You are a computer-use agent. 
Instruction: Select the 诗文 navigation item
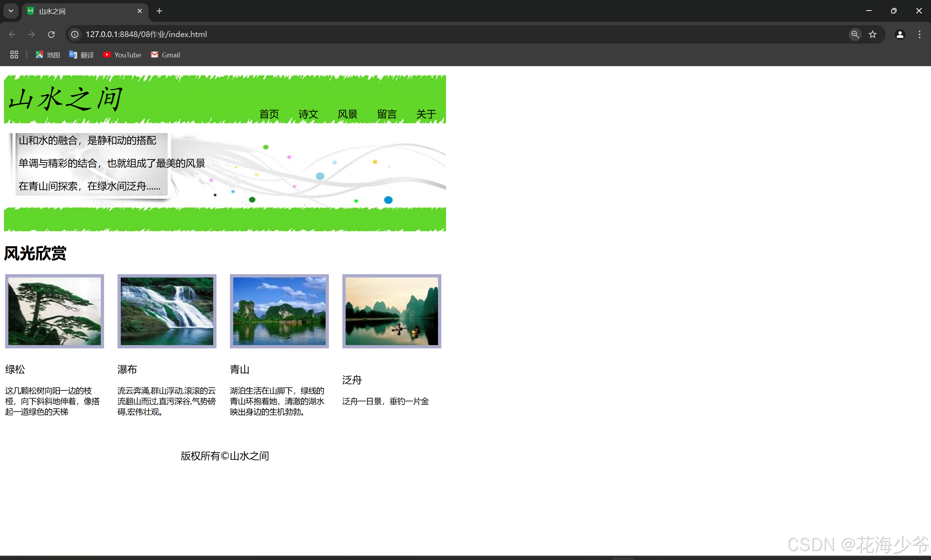(308, 114)
